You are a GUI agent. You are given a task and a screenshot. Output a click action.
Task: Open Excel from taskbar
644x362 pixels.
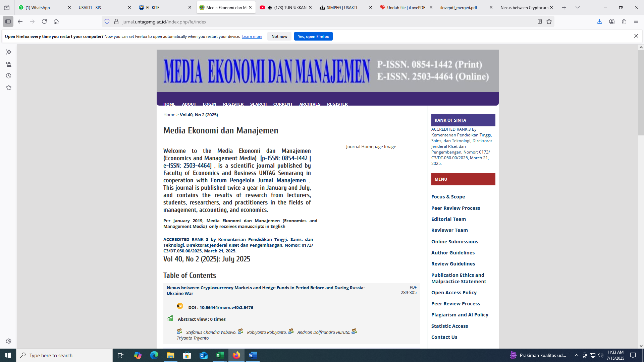pos(220,355)
